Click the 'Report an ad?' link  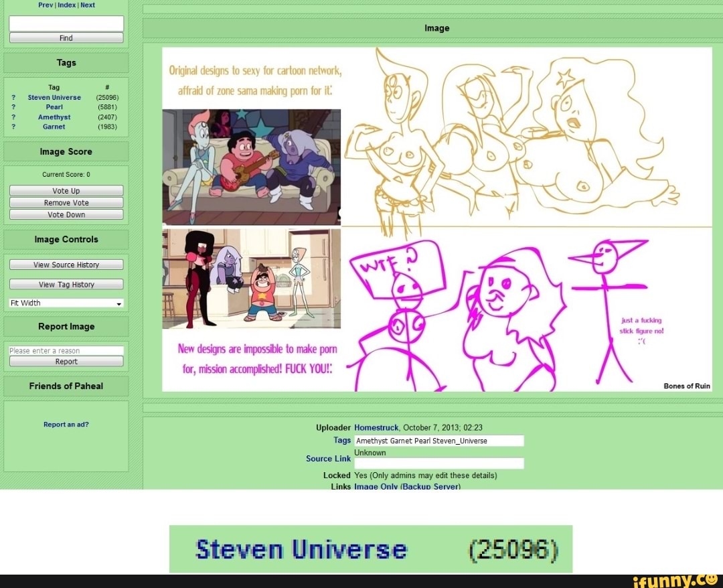pyautogui.click(x=66, y=425)
